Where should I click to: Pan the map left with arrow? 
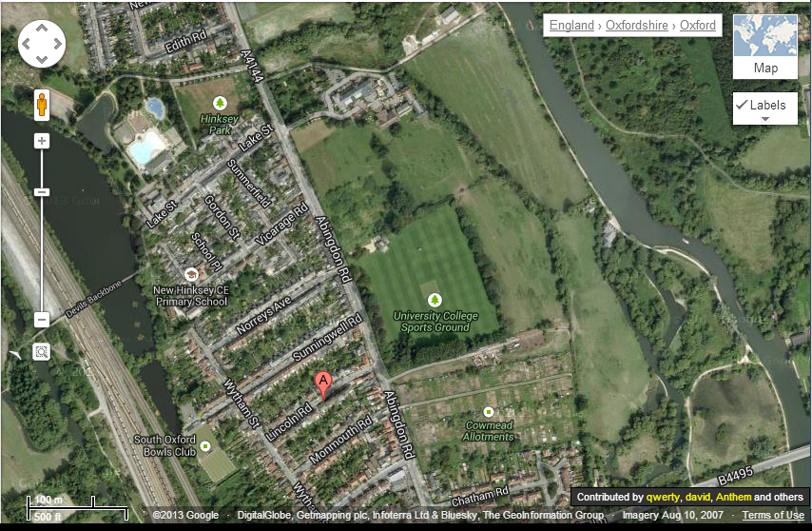pos(26,44)
